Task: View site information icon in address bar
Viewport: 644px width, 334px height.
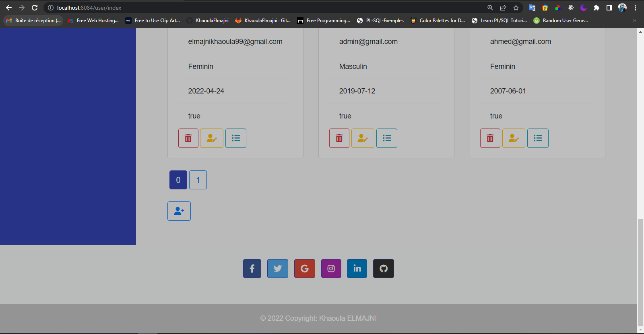Action: (x=51, y=8)
